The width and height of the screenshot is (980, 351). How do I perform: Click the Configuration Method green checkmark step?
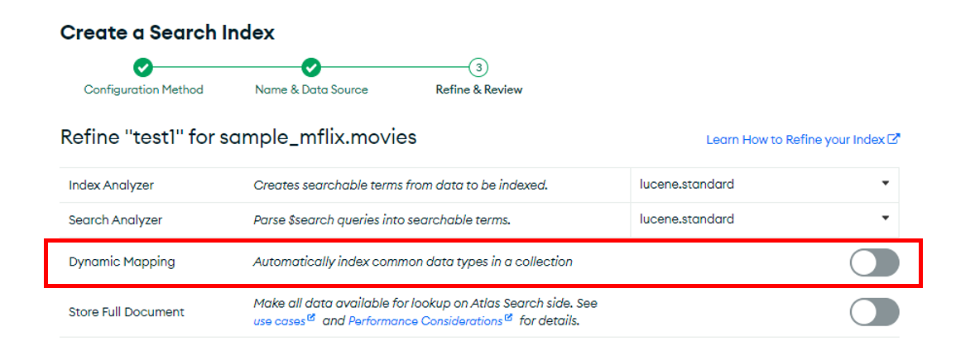pyautogui.click(x=143, y=67)
